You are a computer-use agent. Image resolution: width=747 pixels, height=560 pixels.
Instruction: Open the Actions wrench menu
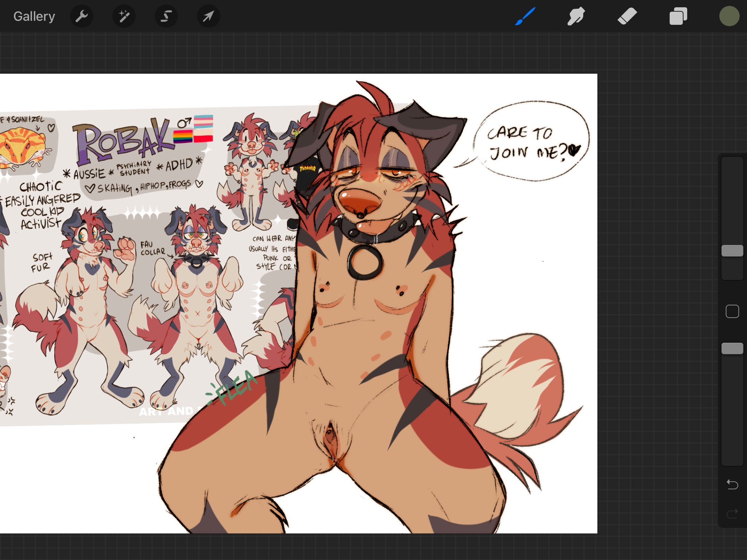click(x=82, y=16)
